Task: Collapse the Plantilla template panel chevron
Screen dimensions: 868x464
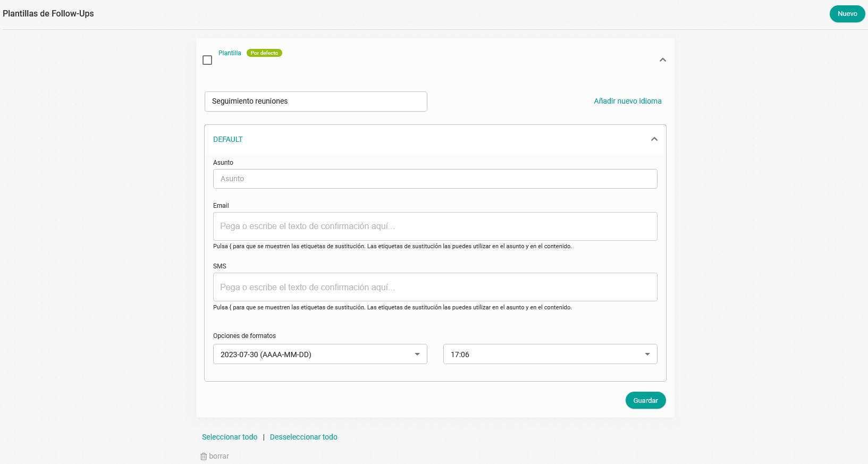Action: [x=662, y=60]
